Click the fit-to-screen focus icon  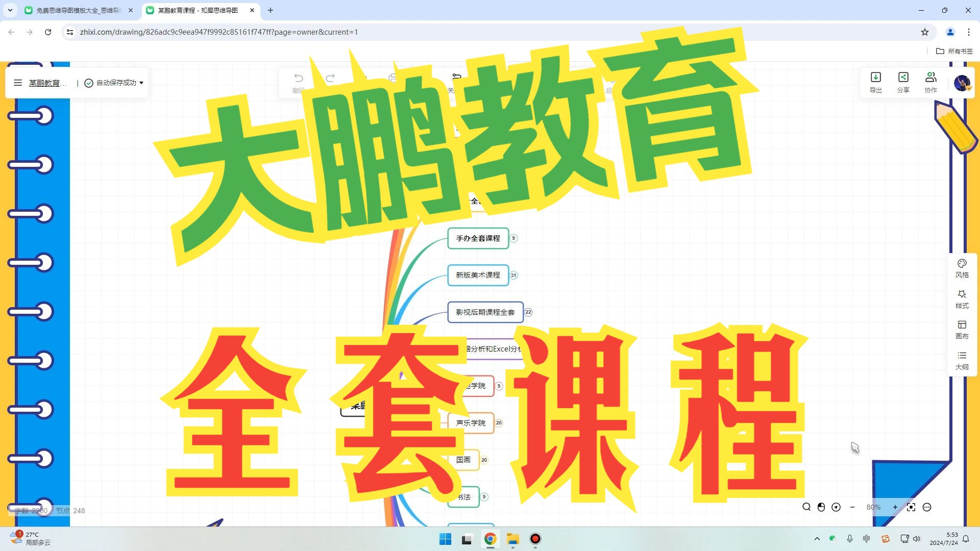(x=911, y=507)
